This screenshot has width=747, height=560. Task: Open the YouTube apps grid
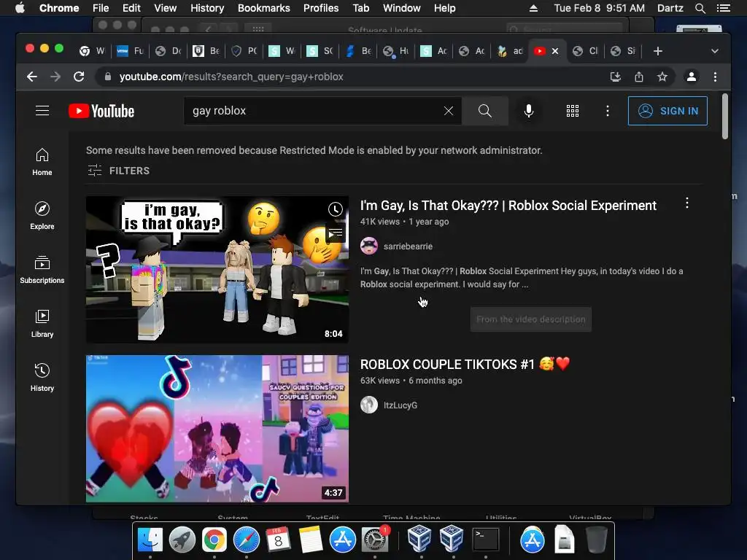click(573, 111)
